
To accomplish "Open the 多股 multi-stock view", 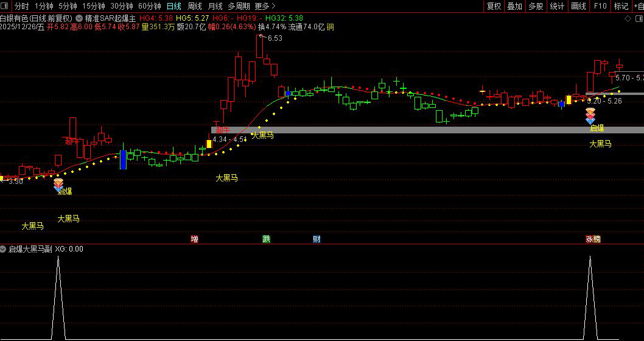I will [x=536, y=6].
